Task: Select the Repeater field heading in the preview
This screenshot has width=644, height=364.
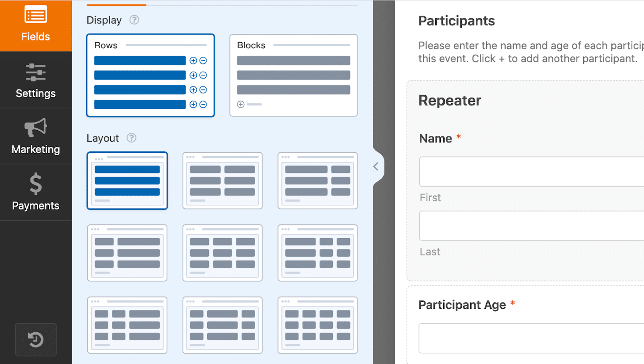Action: (x=450, y=101)
